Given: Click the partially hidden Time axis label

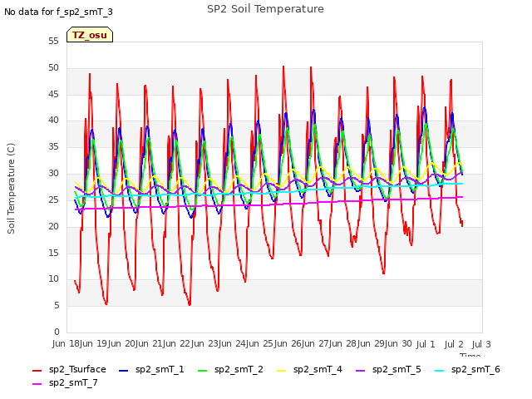Looking at the screenshot, I should coord(470,355).
